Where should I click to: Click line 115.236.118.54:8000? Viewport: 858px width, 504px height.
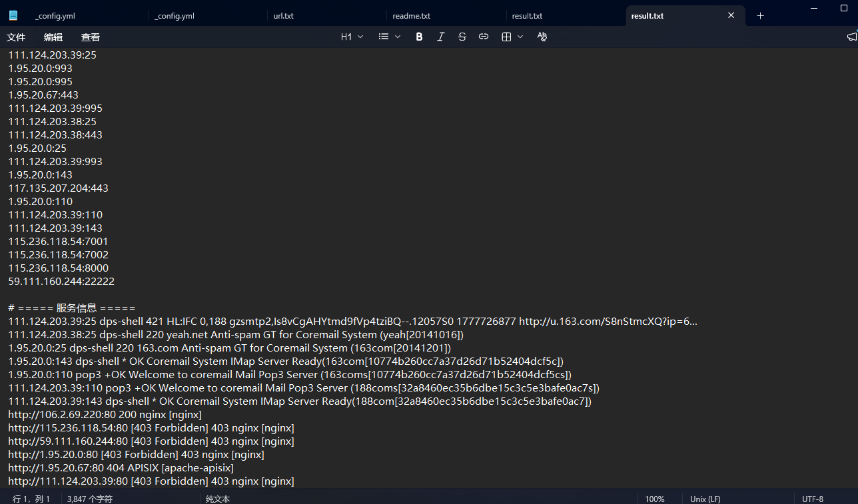58,268
